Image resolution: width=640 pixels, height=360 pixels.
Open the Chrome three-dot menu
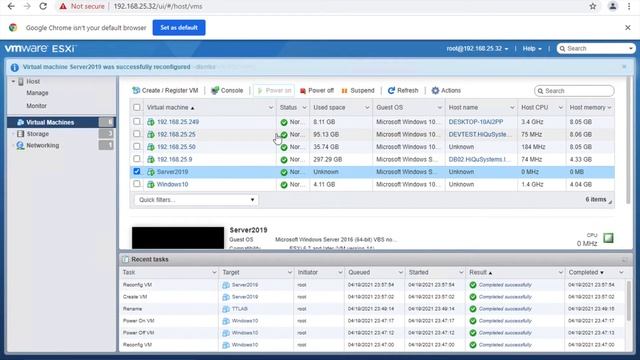(x=629, y=6)
